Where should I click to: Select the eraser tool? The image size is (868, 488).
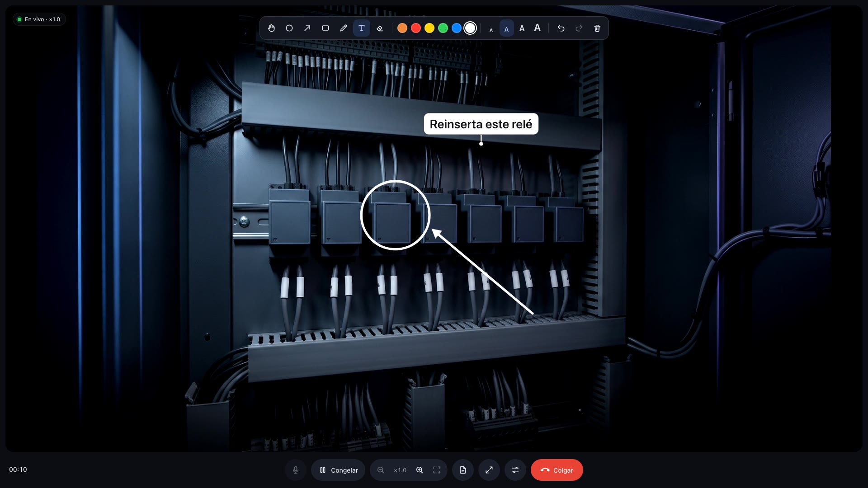pos(380,28)
